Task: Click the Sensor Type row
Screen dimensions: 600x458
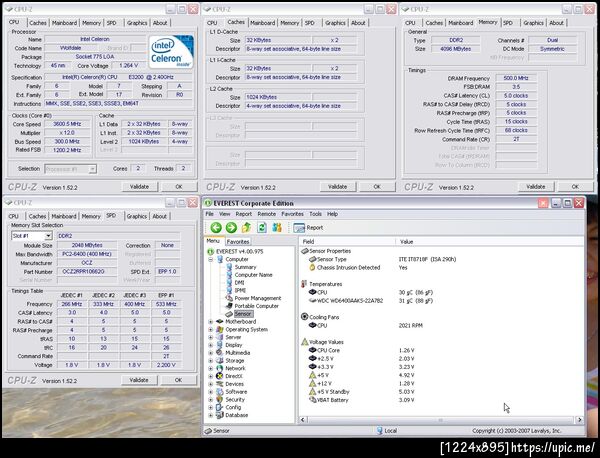Action: [383, 259]
